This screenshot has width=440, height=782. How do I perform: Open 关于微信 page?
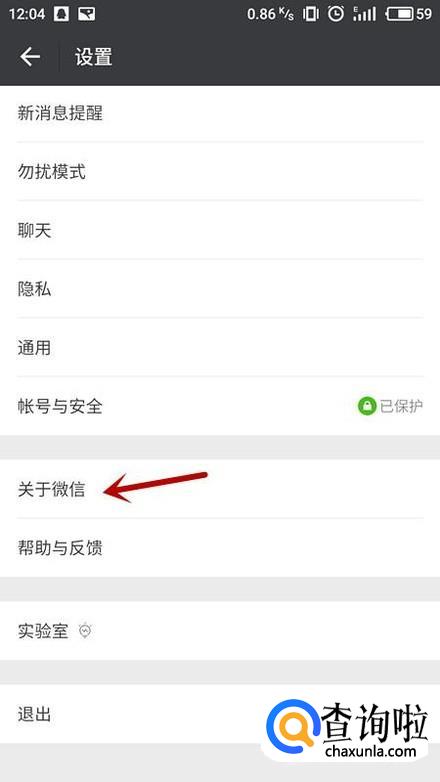[x=220, y=489]
